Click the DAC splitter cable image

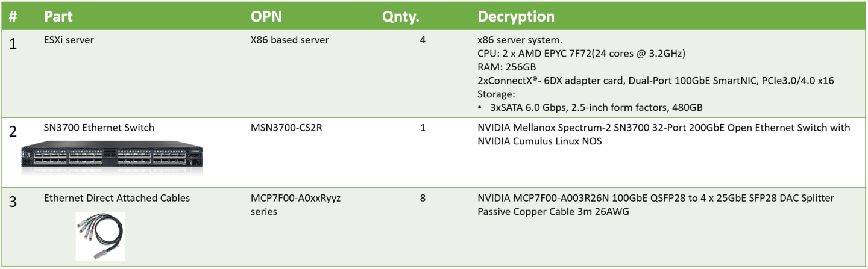[x=100, y=236]
